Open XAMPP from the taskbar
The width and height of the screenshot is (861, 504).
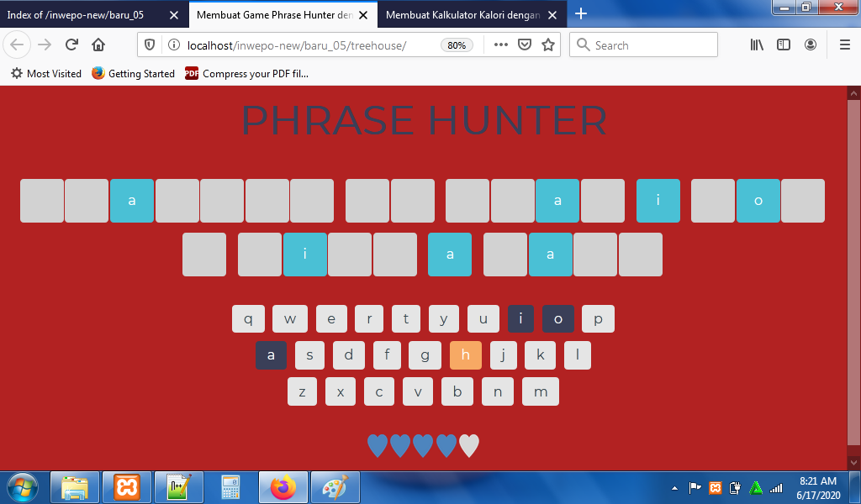tap(127, 487)
